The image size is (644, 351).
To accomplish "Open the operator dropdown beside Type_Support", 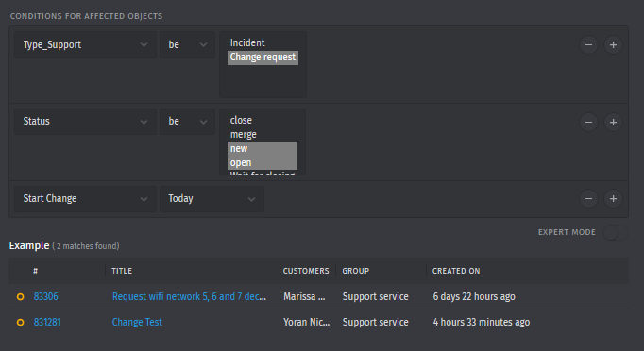I will coord(187,44).
